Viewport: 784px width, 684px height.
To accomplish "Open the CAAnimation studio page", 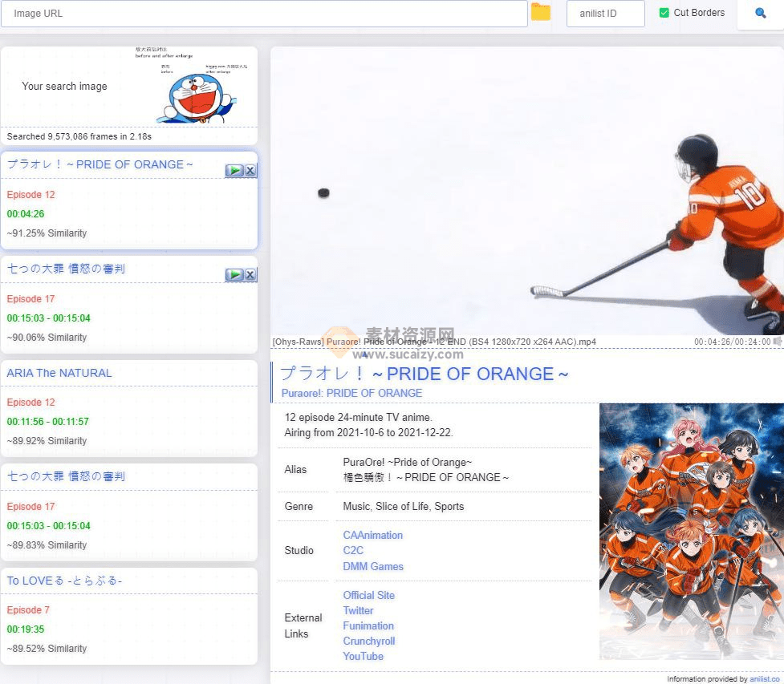I will 372,535.
